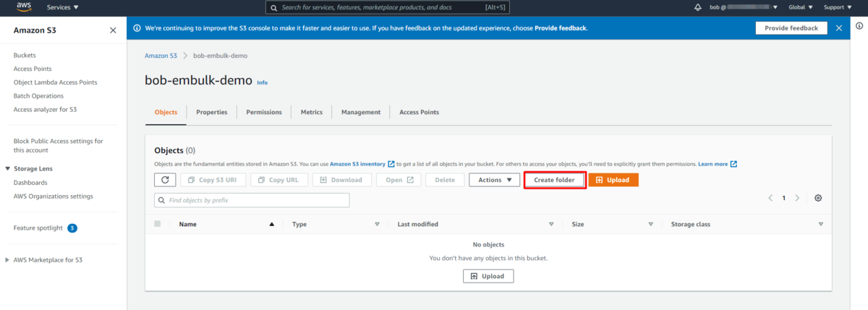Switch to the Management tab

361,112
